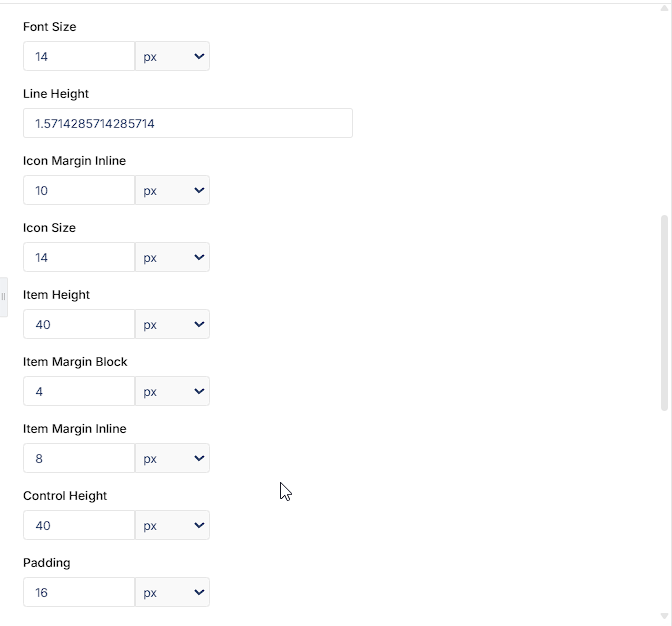672x626 pixels.
Task: Click the Font Size value field
Action: [x=79, y=56]
